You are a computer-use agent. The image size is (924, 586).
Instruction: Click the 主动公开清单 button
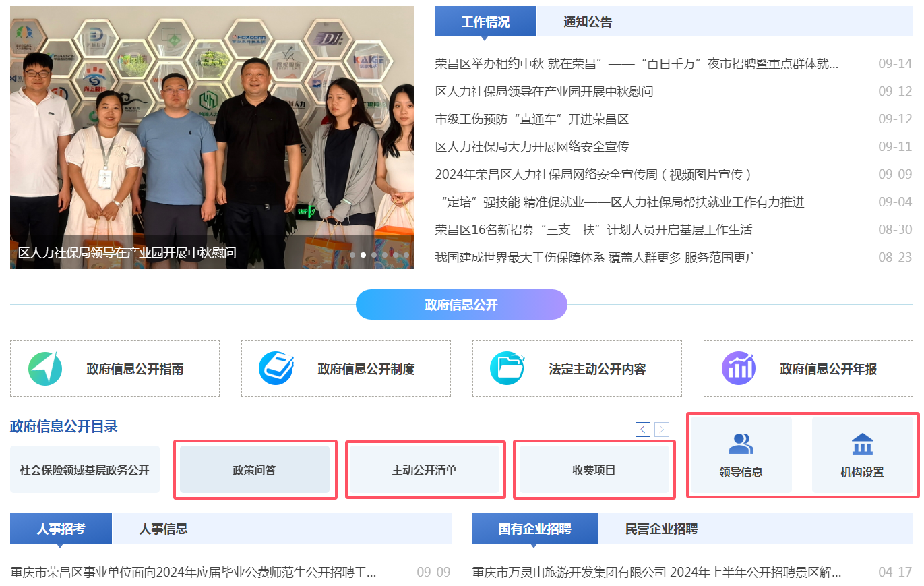425,470
